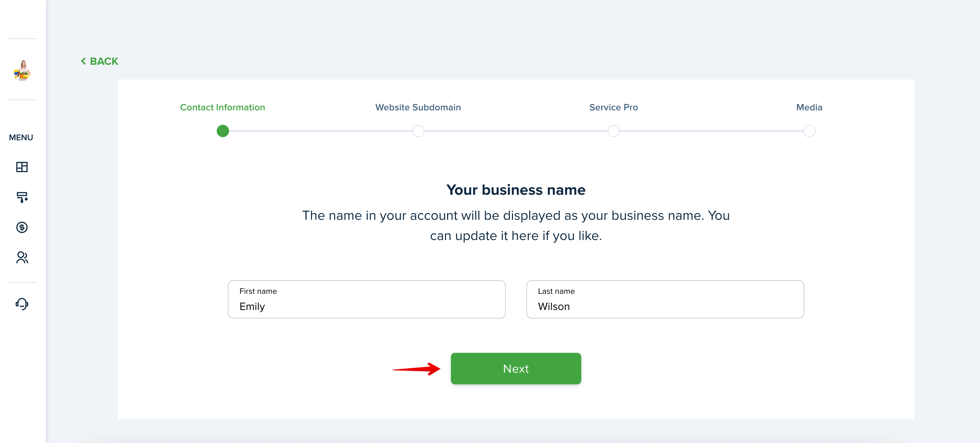Click the Website Subdomain progress circle
Image resolution: width=980 pixels, height=443 pixels.
418,131
